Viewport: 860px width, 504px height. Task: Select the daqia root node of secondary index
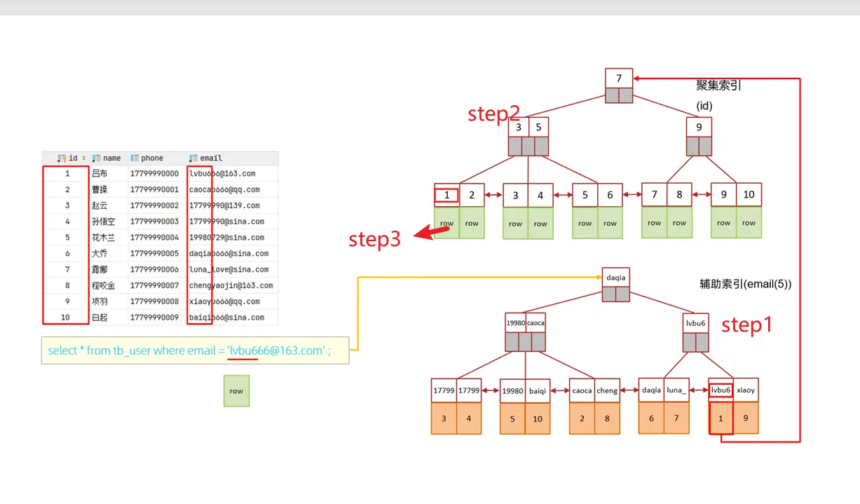[616, 278]
